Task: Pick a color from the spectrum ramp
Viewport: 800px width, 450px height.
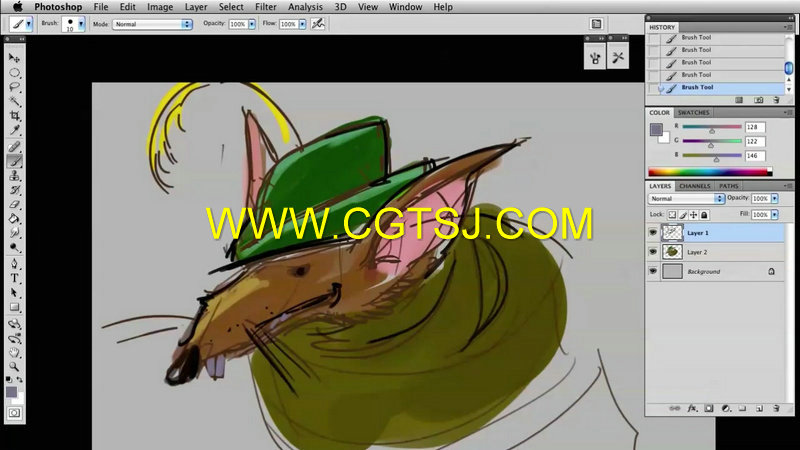Action: coord(710,172)
